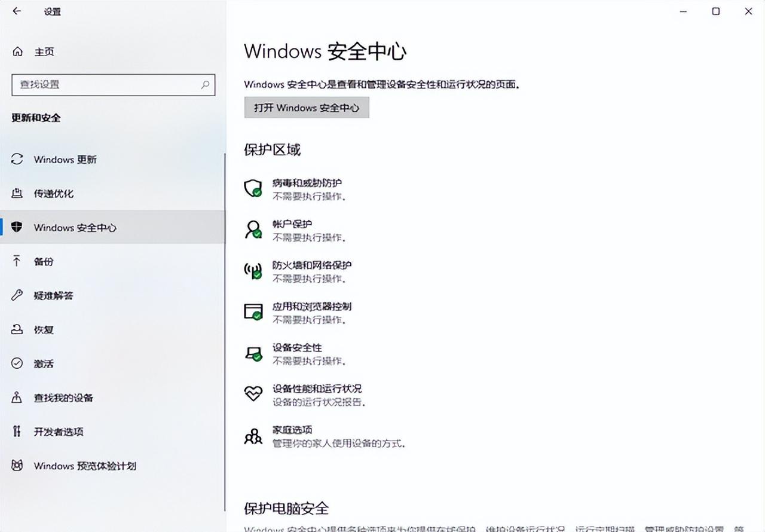Open 查找我的设备 page

(112, 398)
